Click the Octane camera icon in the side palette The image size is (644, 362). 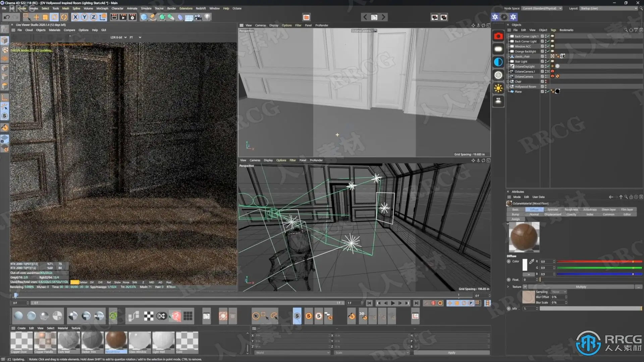click(x=498, y=36)
